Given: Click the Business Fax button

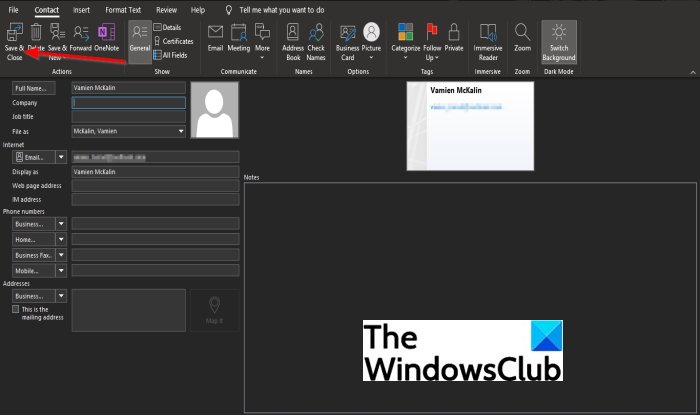Looking at the screenshot, I should 33,255.
